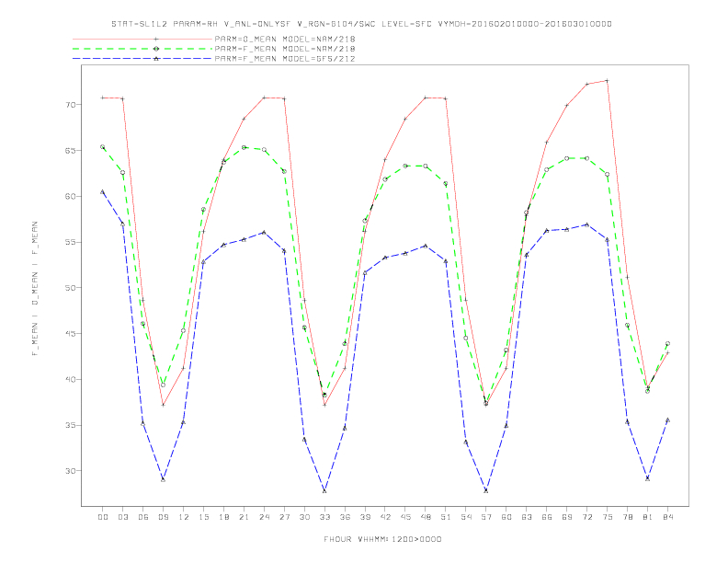
Task: Click the blue triangle marker in legend
Action: 156,59
